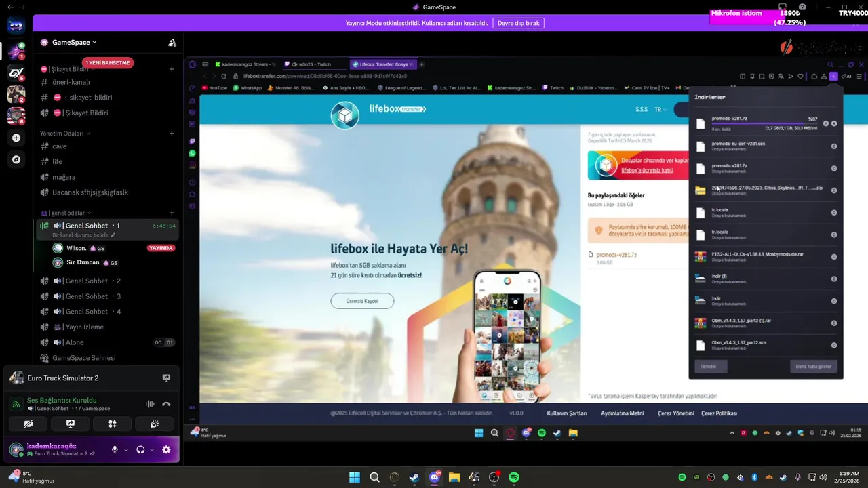The width and height of the screenshot is (868, 488).
Task: Open the öneri-kanalı text channel
Action: coord(107,82)
